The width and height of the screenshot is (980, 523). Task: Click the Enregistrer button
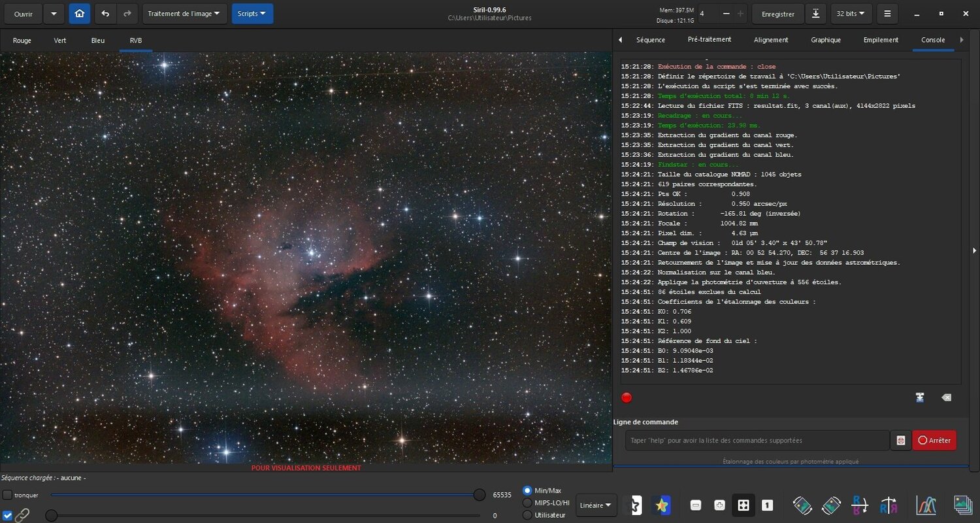[777, 13]
